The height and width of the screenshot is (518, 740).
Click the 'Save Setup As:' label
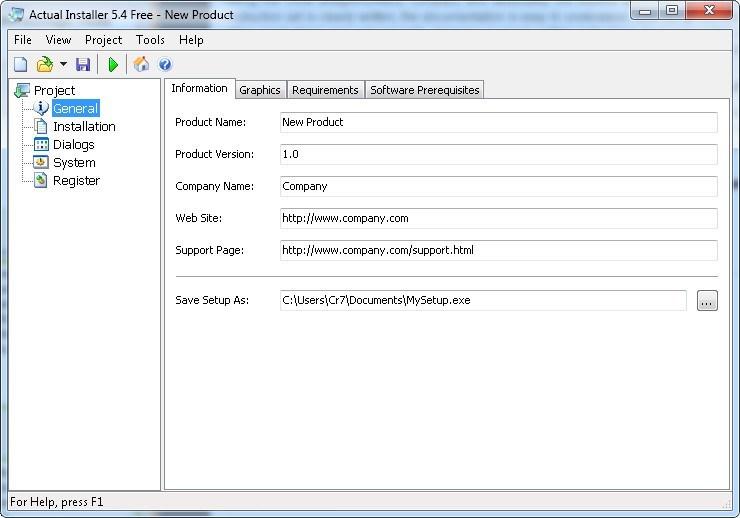212,301
